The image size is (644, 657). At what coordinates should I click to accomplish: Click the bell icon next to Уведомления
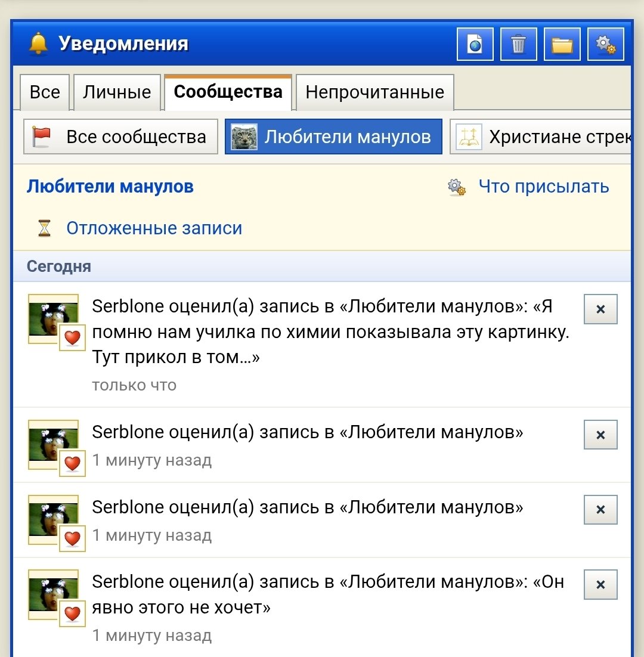(x=38, y=44)
